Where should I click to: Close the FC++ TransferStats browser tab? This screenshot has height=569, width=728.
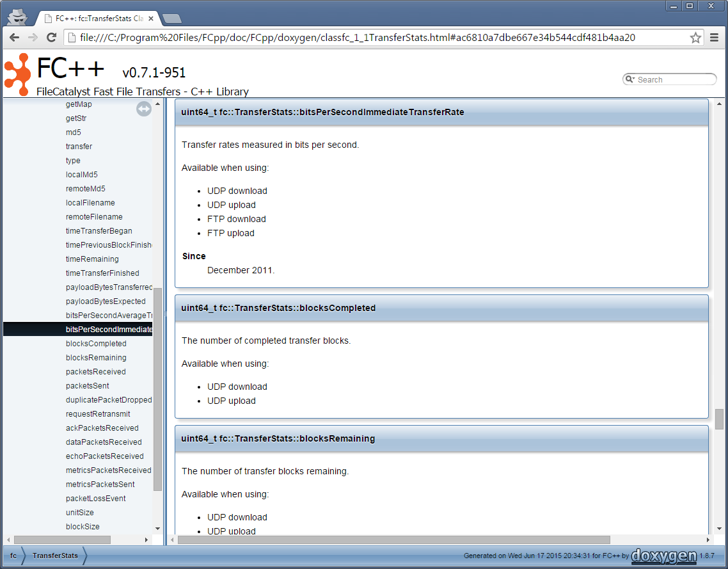point(151,19)
